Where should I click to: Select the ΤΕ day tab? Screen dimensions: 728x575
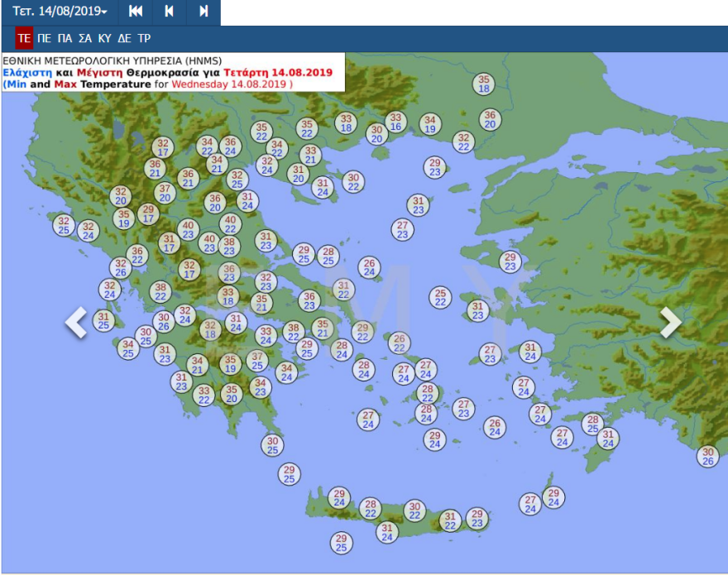[24, 38]
